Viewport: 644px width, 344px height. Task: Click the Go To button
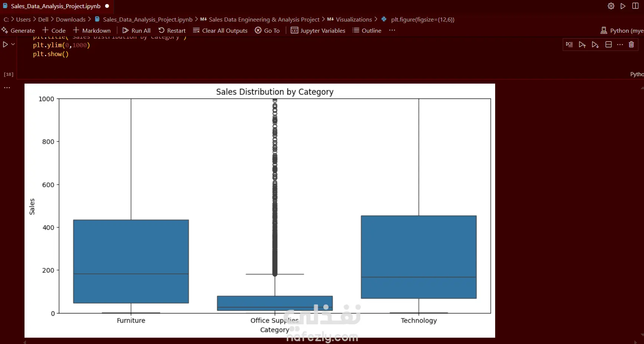point(267,30)
